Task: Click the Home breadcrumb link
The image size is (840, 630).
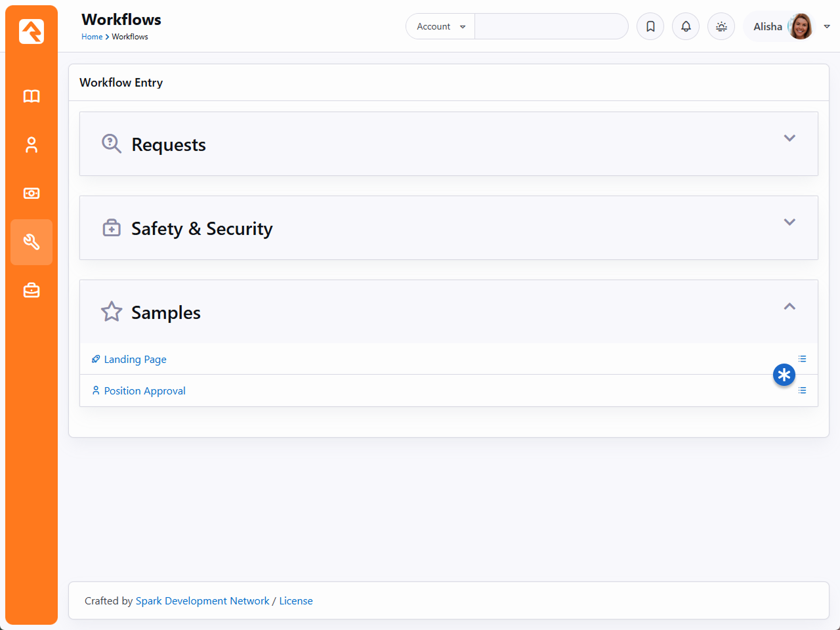Action: coord(92,37)
